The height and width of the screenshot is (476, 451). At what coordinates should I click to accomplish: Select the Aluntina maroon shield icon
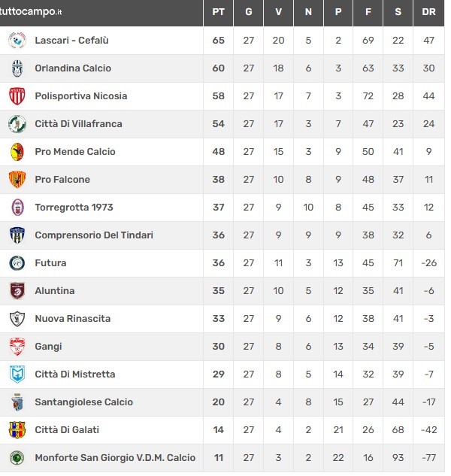(17, 291)
